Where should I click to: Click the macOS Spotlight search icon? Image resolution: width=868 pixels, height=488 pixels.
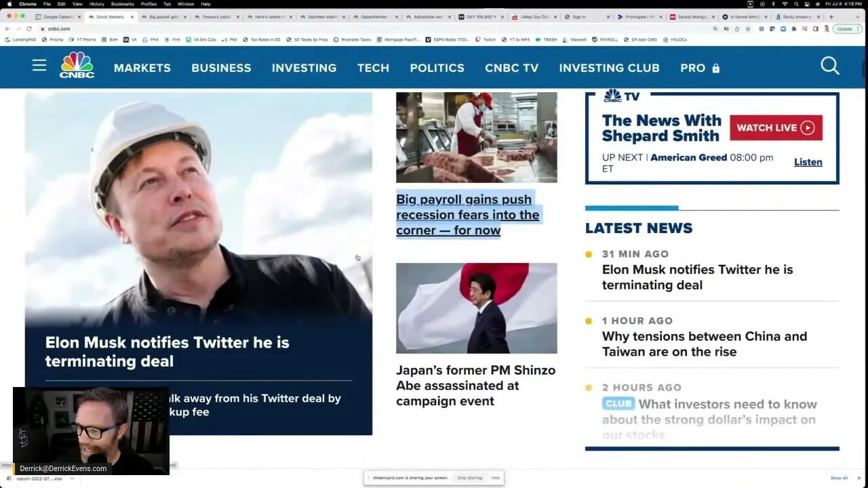pos(797,4)
